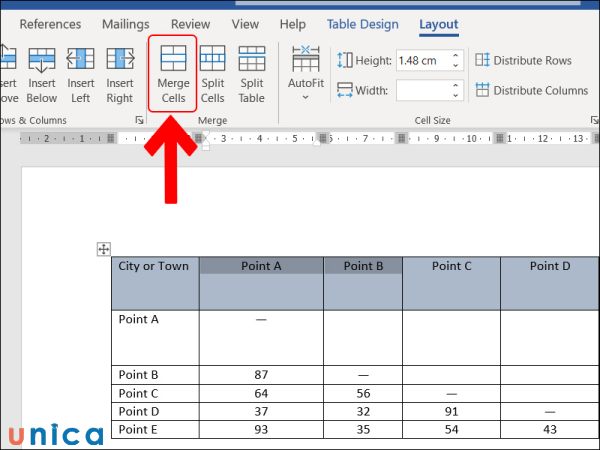Switch to the Table Design tab

pos(362,24)
